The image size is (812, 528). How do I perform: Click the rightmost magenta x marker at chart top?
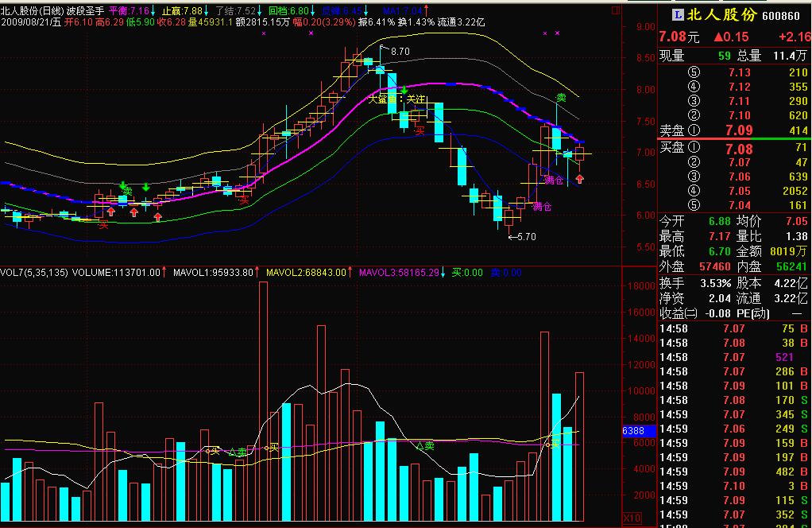(x=557, y=33)
